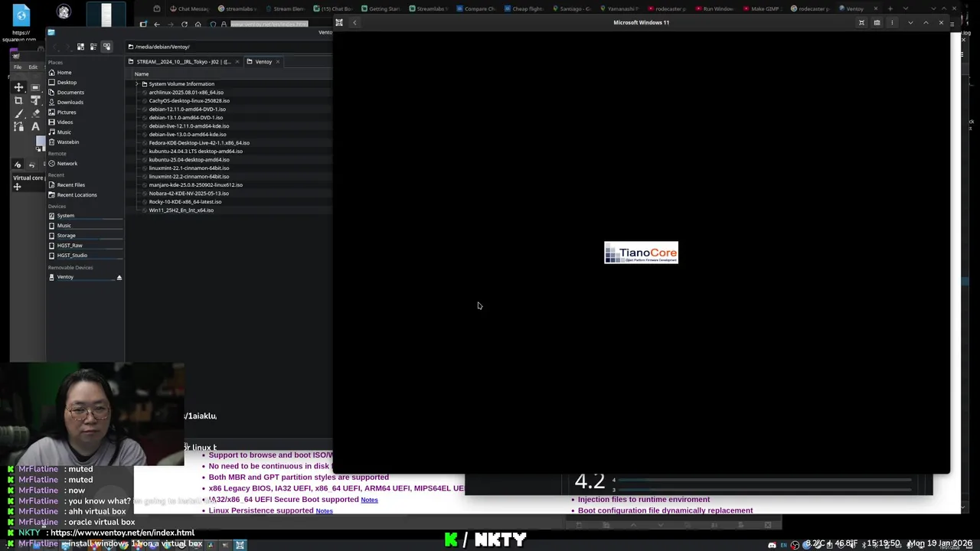The width and height of the screenshot is (980, 551).
Task: Select Rocky-10-KDE-x86_64-latest.iso
Action: coord(185,202)
